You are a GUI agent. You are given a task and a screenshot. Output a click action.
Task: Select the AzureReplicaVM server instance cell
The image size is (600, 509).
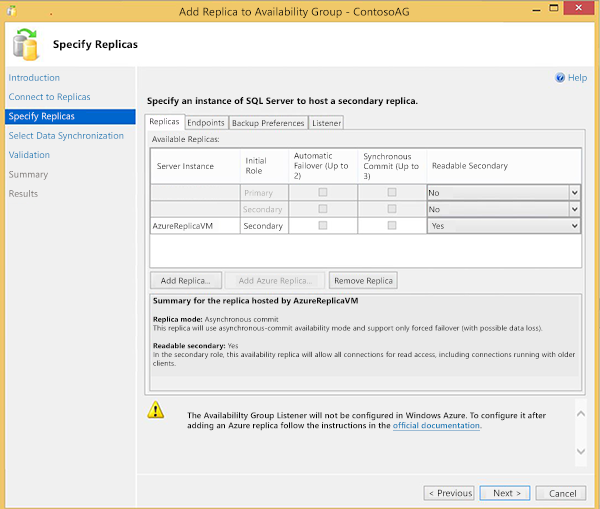click(194, 226)
